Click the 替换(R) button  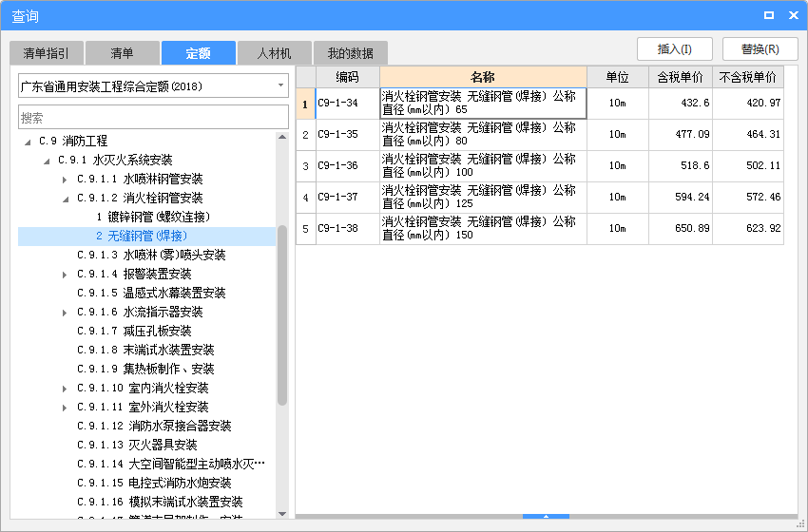pos(760,49)
